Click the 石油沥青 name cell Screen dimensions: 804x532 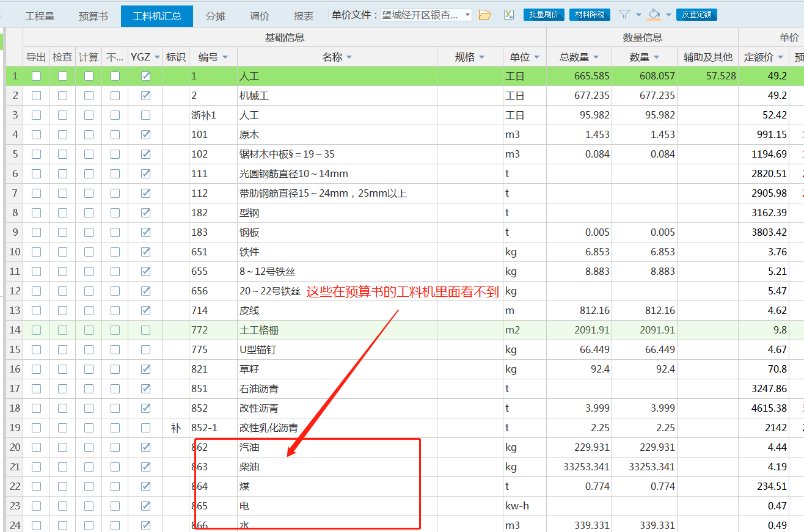(x=337, y=389)
